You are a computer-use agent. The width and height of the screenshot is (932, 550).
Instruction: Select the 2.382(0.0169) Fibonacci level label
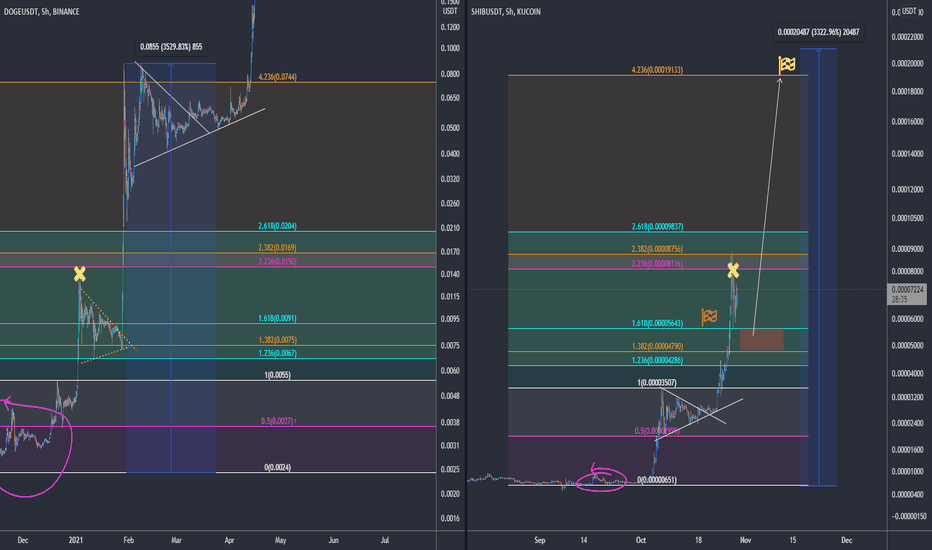[x=278, y=247]
